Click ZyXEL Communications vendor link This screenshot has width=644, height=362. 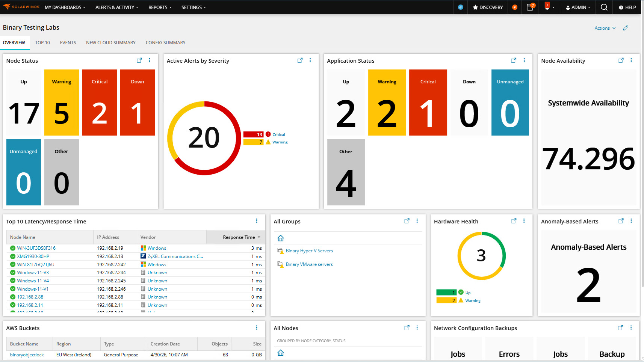click(x=175, y=256)
